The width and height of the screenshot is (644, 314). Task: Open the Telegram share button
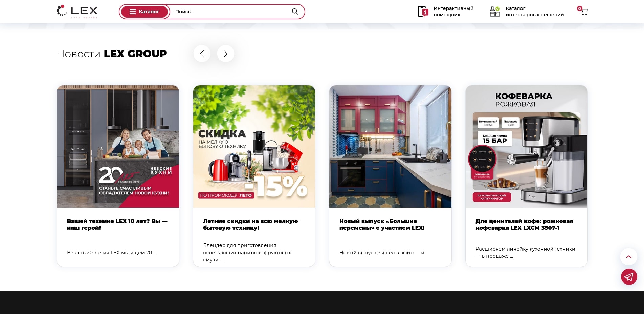pos(629,277)
